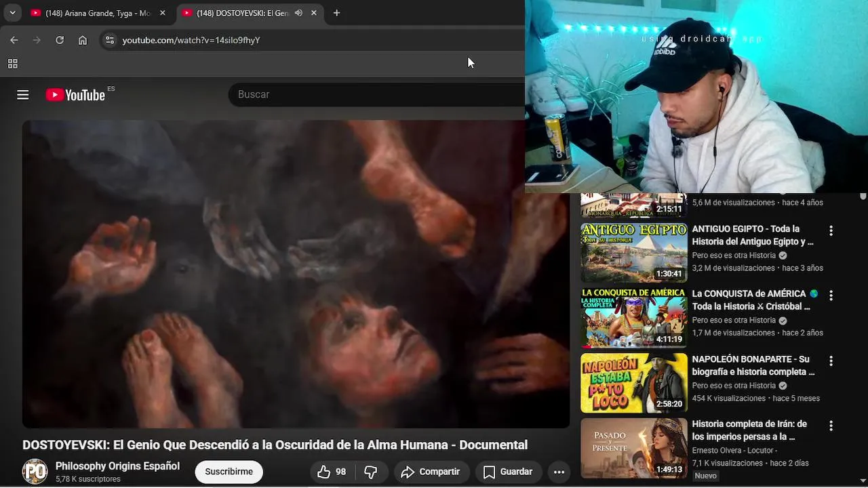868x488 pixels.
Task: View site information icon in address bar
Action: click(110, 40)
